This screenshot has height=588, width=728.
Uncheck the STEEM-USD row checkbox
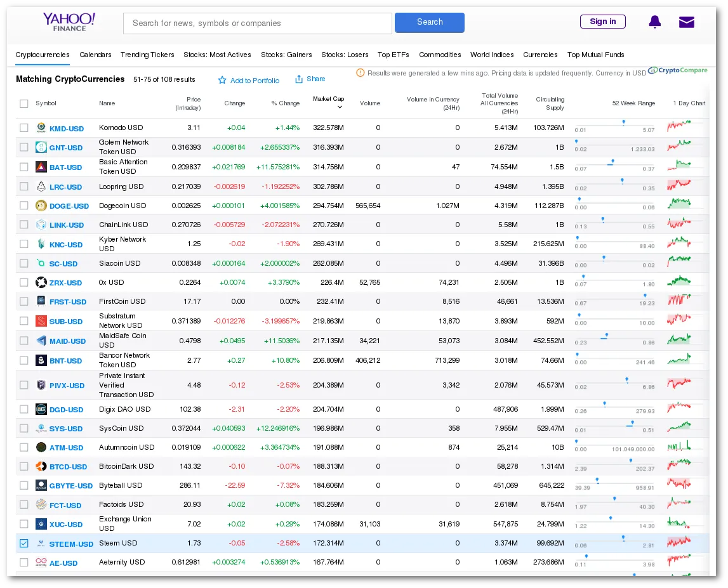[24, 544]
